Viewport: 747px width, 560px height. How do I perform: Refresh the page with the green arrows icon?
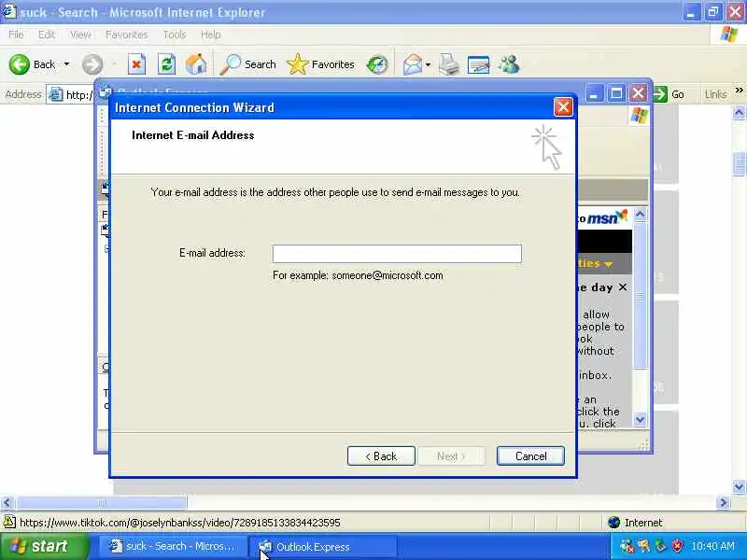[166, 64]
